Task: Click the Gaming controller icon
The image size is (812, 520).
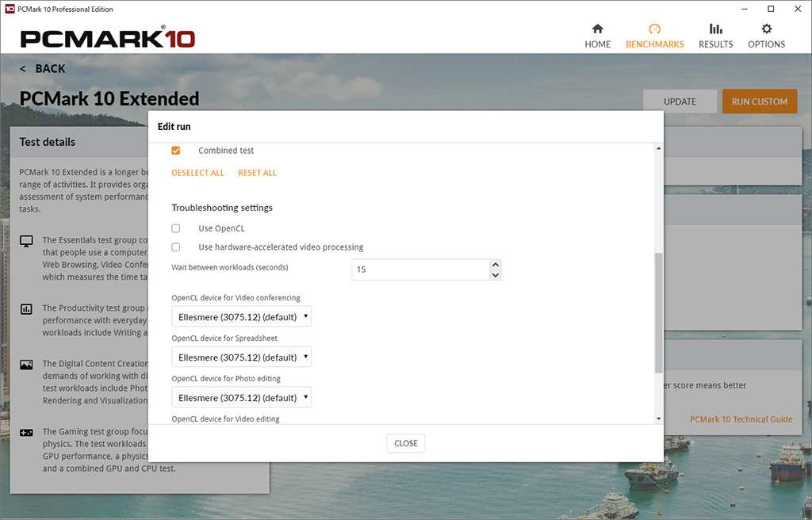Action: coord(26,433)
